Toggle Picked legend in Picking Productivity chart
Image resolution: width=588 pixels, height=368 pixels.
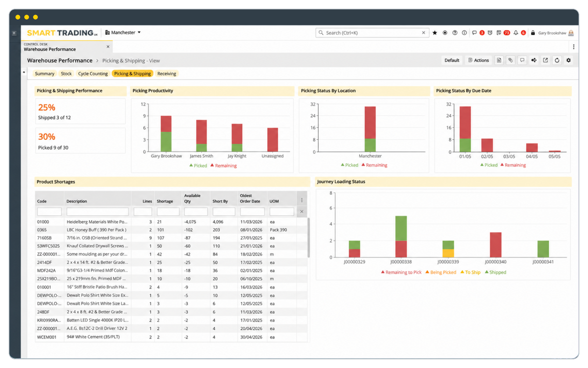[198, 166]
